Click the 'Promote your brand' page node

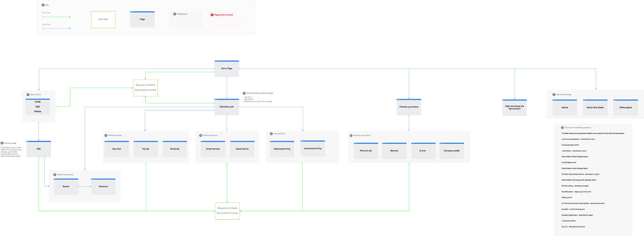click(x=409, y=107)
